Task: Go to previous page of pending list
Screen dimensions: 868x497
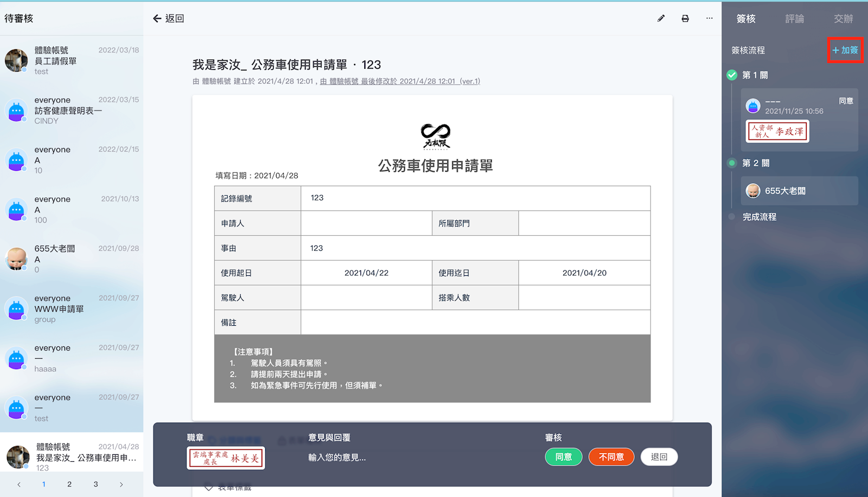Action: pyautogui.click(x=19, y=485)
